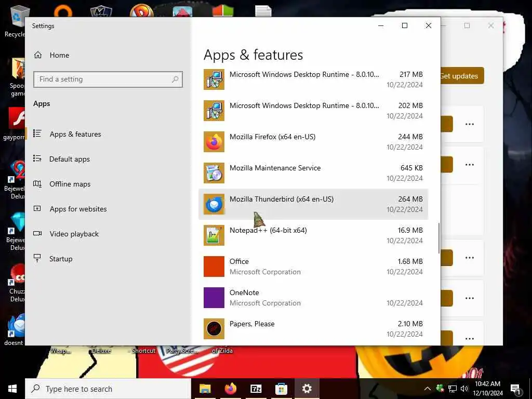This screenshot has height=399, width=532.
Task: Select Mozilla Maintenance Service entry
Action: point(313,173)
